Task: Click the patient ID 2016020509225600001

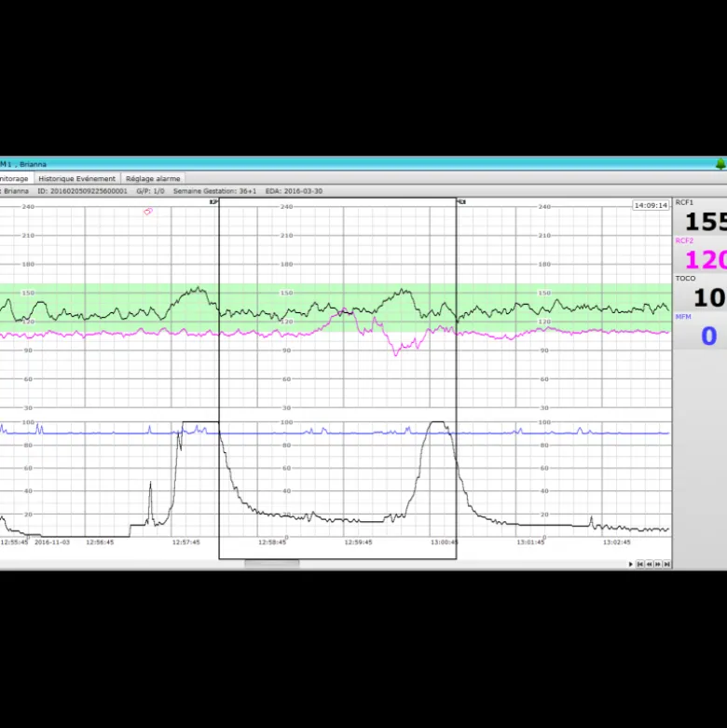Action: click(x=82, y=191)
